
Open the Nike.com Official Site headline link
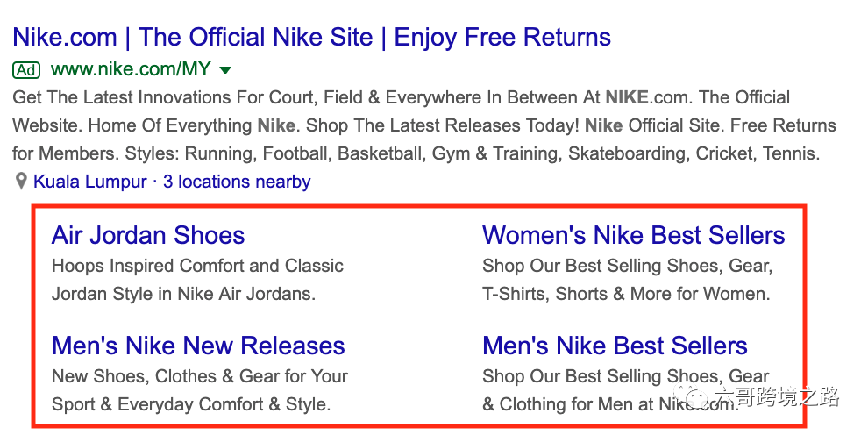[x=311, y=38]
